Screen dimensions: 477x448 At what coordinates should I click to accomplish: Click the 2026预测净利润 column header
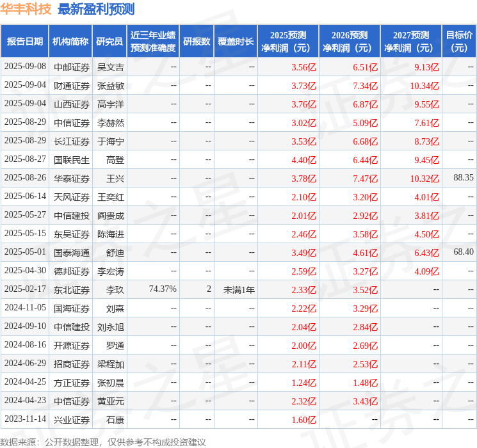click(x=350, y=42)
